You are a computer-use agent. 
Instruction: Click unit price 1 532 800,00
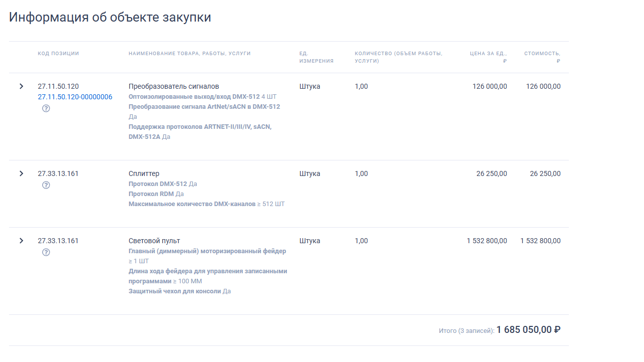point(487,241)
